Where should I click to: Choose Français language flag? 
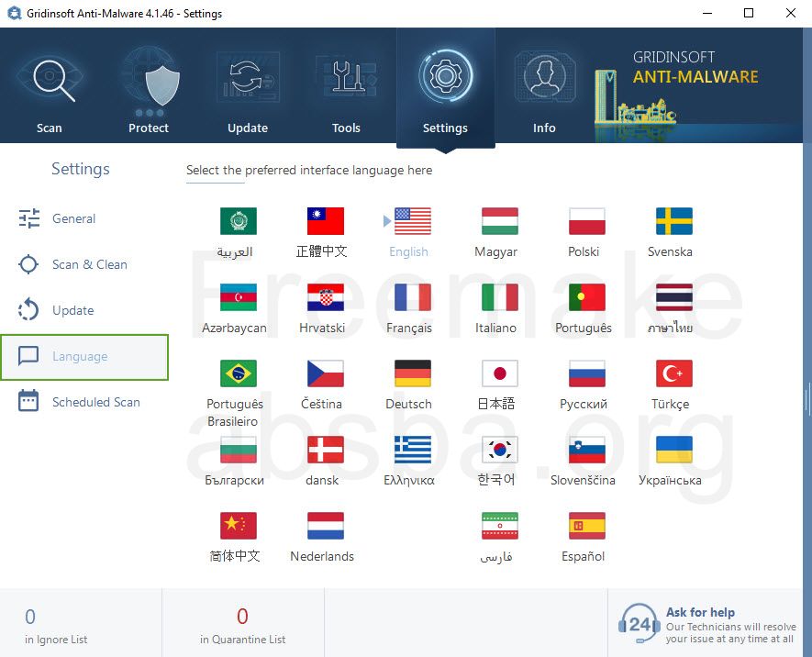coord(412,297)
